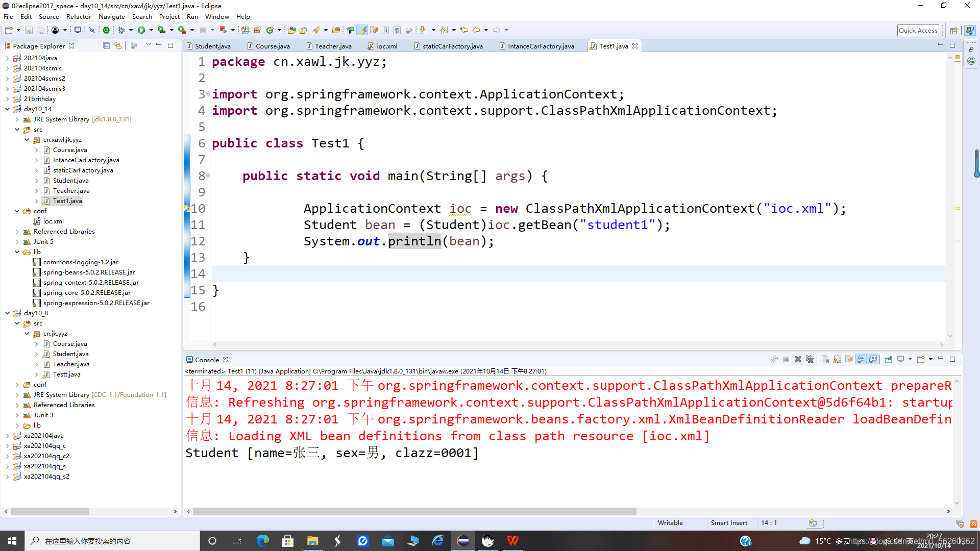The width and height of the screenshot is (980, 551).
Task: Expand the Referenced Libraries under day10_14
Action: [x=17, y=232]
